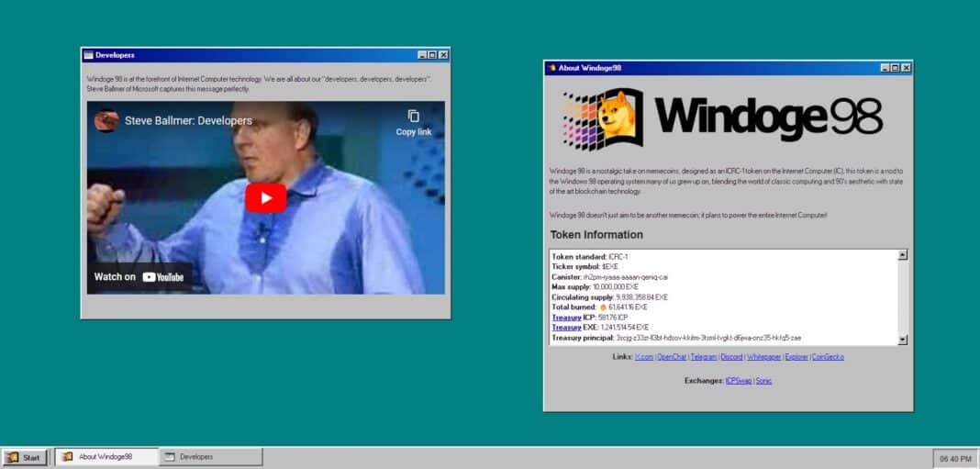Open the OpenChat link
980x469 pixels.
tap(672, 357)
